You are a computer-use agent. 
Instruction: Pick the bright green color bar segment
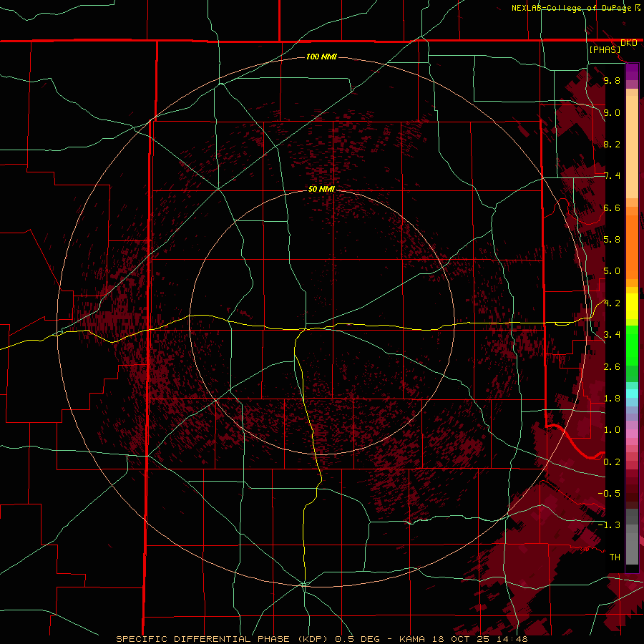click(x=632, y=346)
